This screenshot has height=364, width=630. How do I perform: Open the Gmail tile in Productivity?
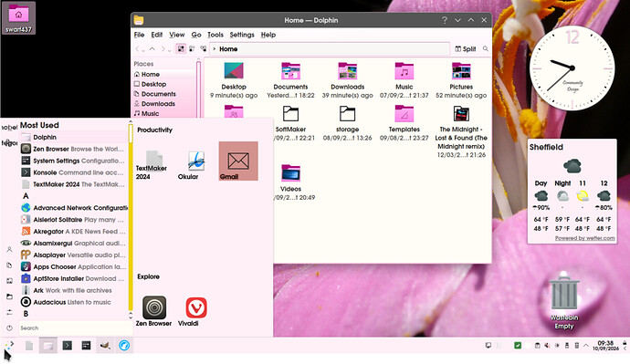[238, 161]
